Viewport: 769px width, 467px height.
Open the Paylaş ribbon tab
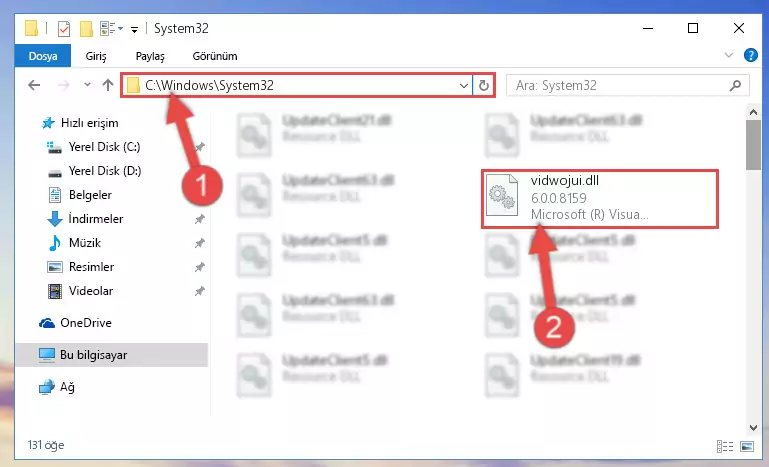(150, 56)
